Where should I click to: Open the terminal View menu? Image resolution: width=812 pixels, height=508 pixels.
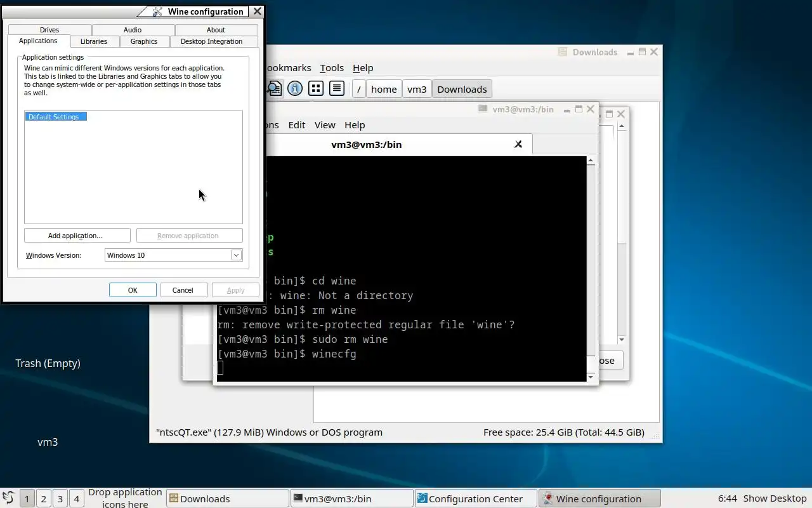(x=325, y=125)
